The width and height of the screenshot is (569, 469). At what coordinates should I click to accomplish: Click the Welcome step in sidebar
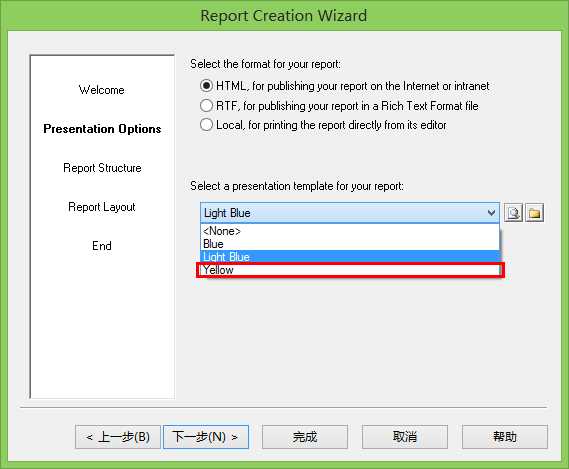point(102,90)
